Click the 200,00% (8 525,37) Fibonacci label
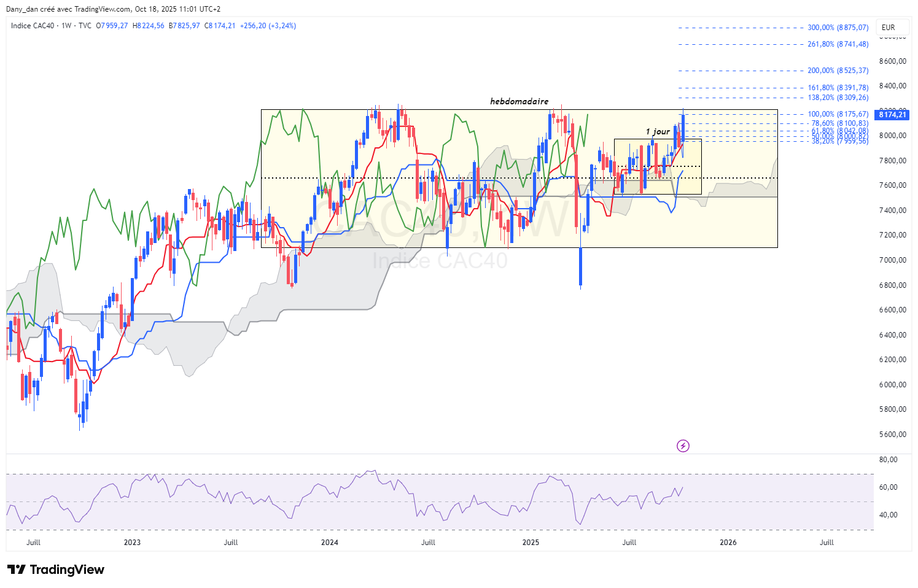Image resolution: width=918 pixels, height=588 pixels. (838, 71)
